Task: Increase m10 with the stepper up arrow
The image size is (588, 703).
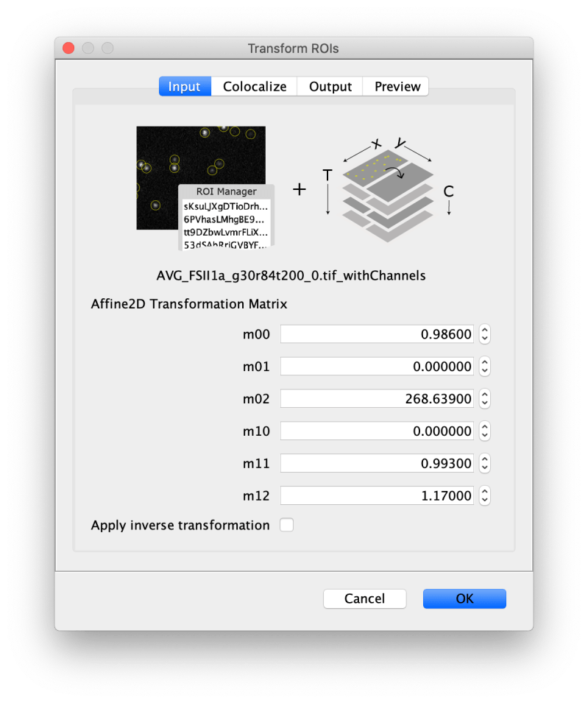Action: (x=484, y=426)
